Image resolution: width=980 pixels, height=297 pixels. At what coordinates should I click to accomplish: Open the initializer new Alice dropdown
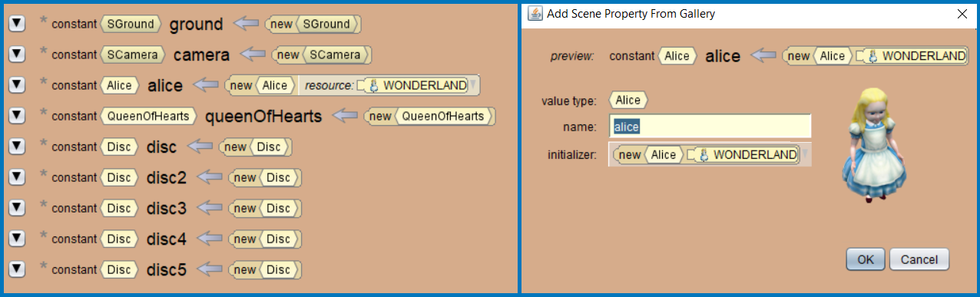(707, 155)
